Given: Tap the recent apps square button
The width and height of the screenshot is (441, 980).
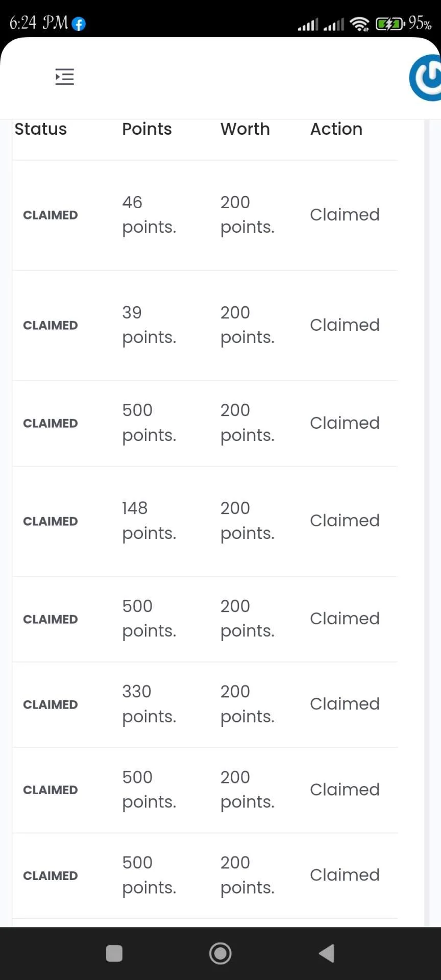Looking at the screenshot, I should pos(114,953).
